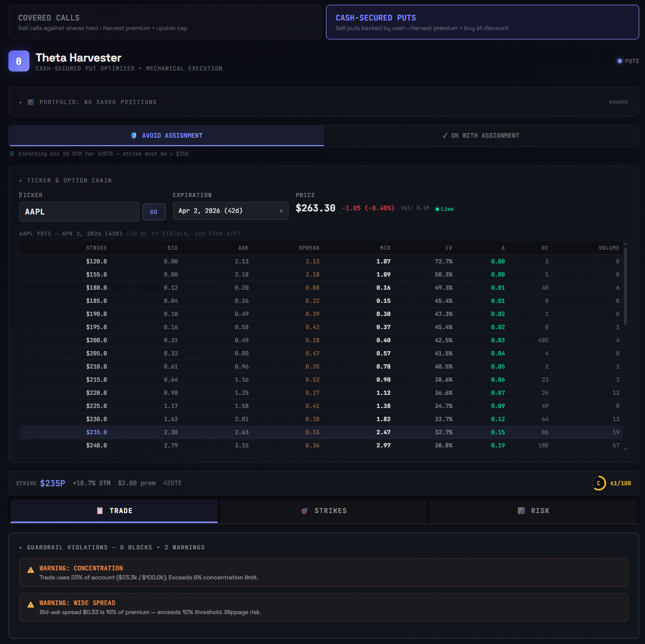Expand the portfolio saved positions panel

(x=97, y=102)
